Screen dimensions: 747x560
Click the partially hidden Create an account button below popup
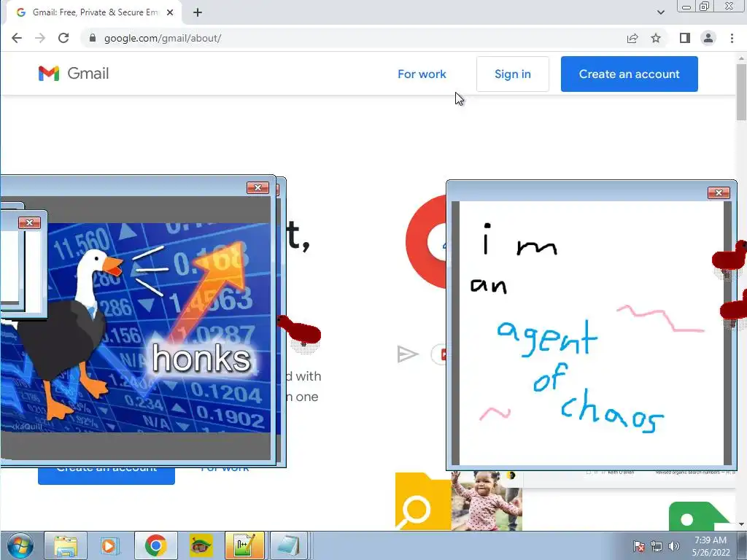[107, 475]
